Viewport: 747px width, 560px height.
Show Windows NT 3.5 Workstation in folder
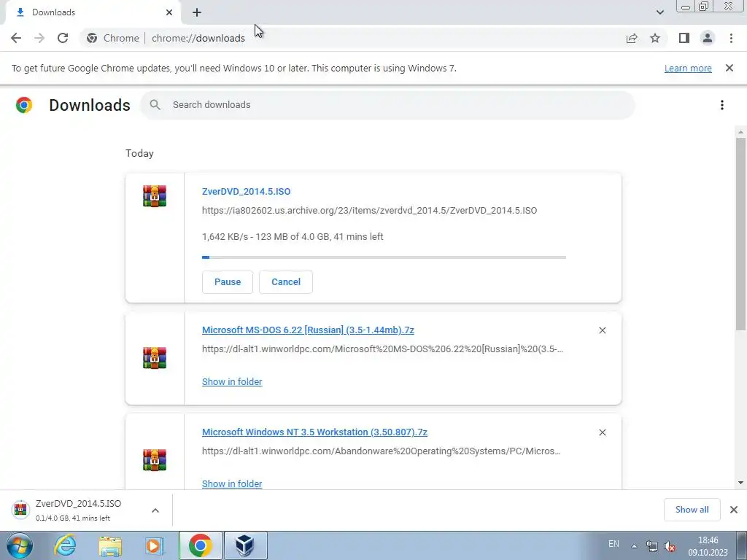[x=232, y=484]
